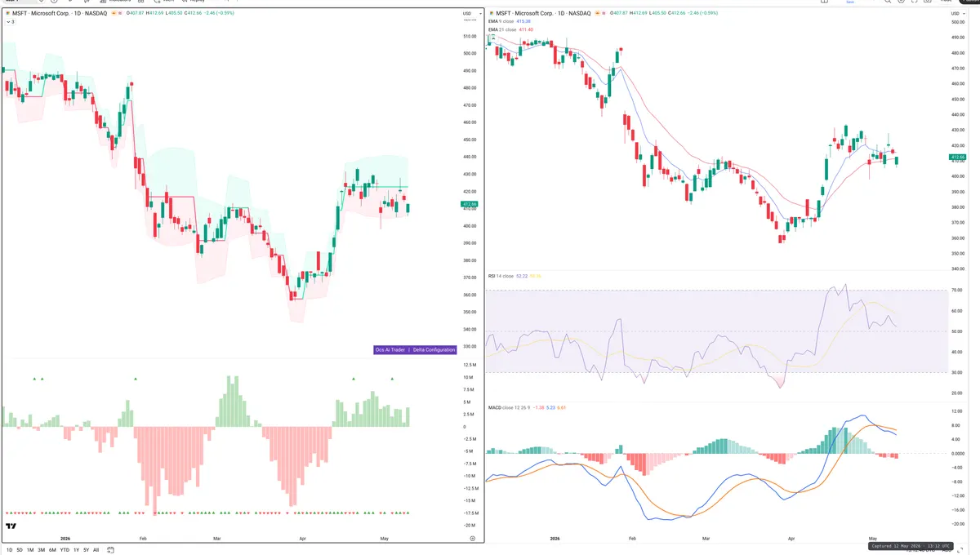Select the EMA 21 close legend
The height and width of the screenshot is (555, 980).
(x=502, y=29)
